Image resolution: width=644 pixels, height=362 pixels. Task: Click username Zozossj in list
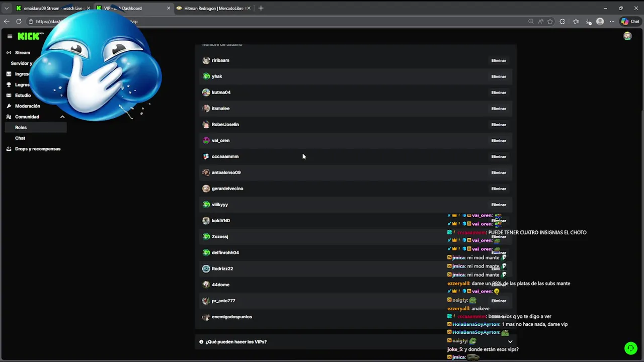220,237
